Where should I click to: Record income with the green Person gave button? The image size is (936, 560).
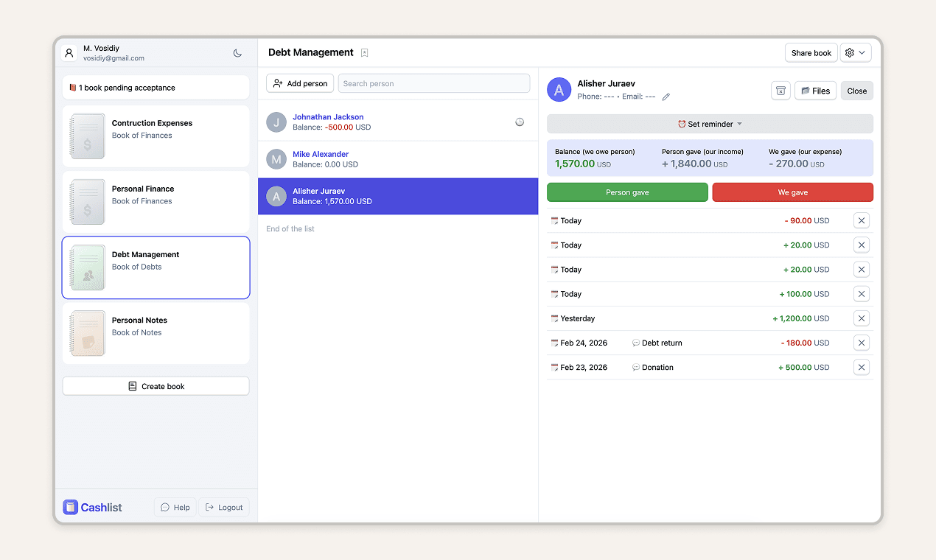(627, 192)
